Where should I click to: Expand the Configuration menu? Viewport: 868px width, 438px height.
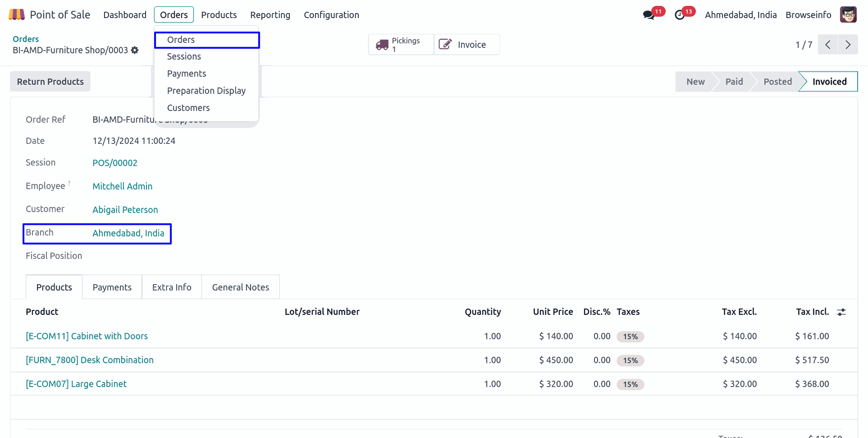(x=331, y=15)
